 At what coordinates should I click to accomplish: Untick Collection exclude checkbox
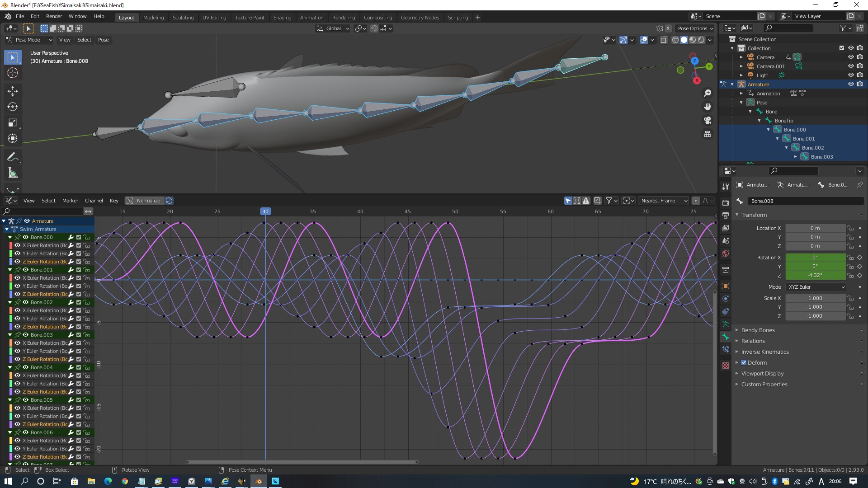pos(842,48)
